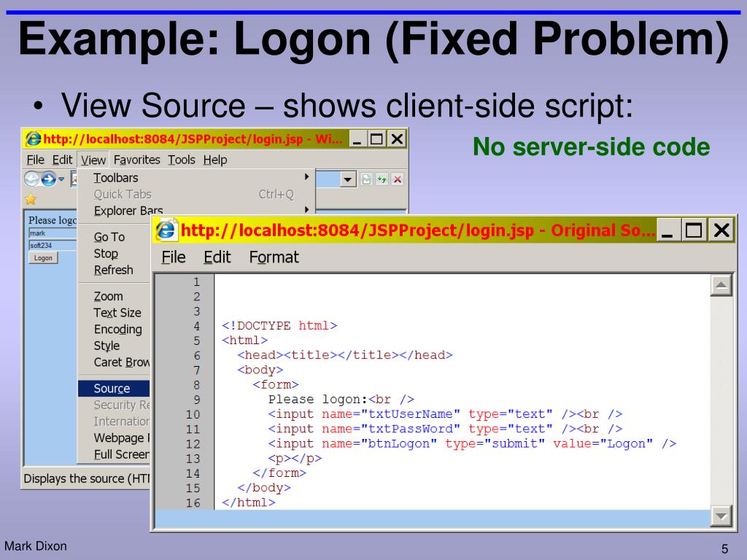Screen dimensions: 747x560
Task: Choose Style in View menu
Action: click(x=115, y=346)
